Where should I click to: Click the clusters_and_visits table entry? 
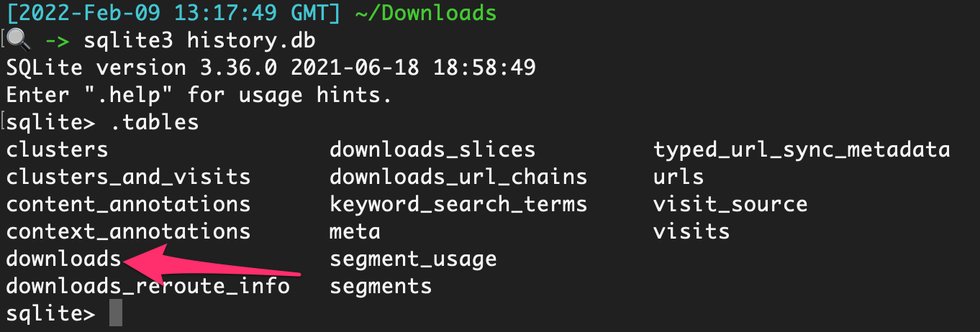pos(128,177)
